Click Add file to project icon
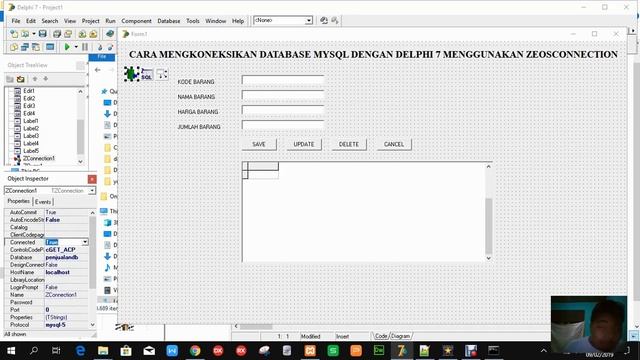The width and height of the screenshot is (640, 360). click(x=82, y=34)
